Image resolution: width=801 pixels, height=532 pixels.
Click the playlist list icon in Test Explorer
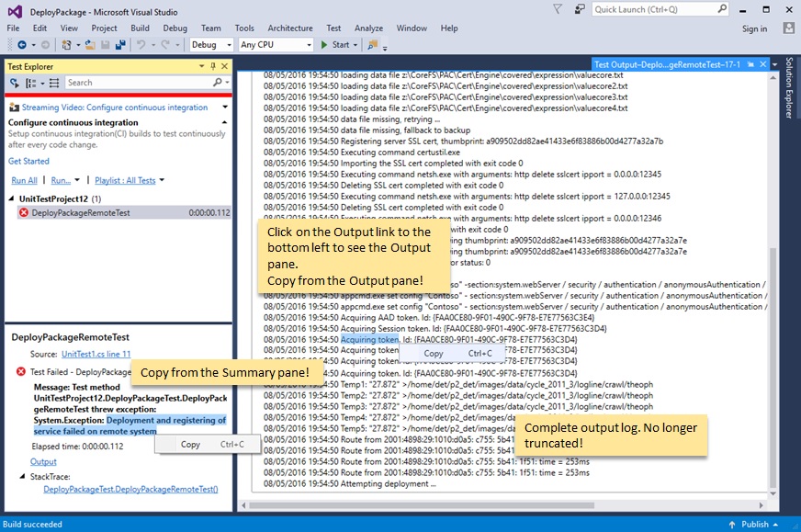(54, 83)
